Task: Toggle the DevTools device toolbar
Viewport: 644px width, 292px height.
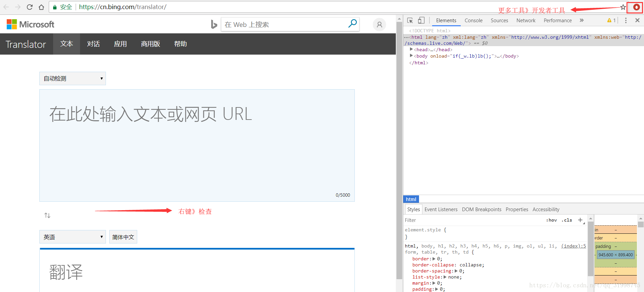Action: [x=421, y=21]
